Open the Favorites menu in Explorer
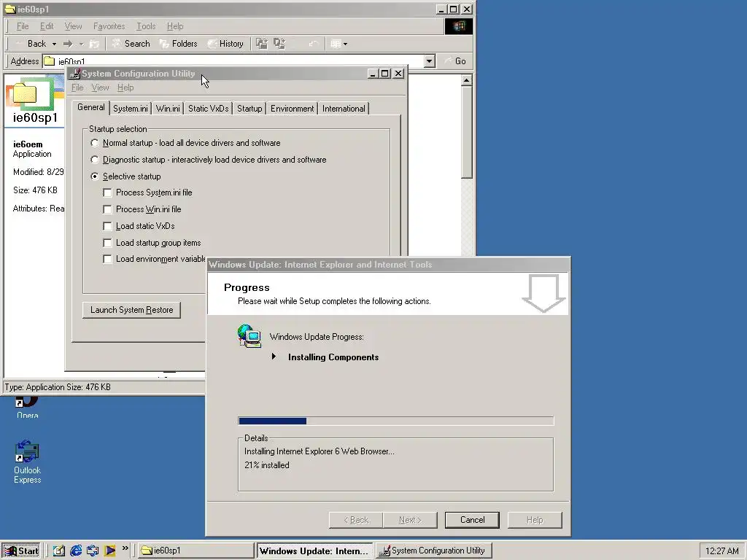This screenshot has height=560, width=747. point(109,26)
